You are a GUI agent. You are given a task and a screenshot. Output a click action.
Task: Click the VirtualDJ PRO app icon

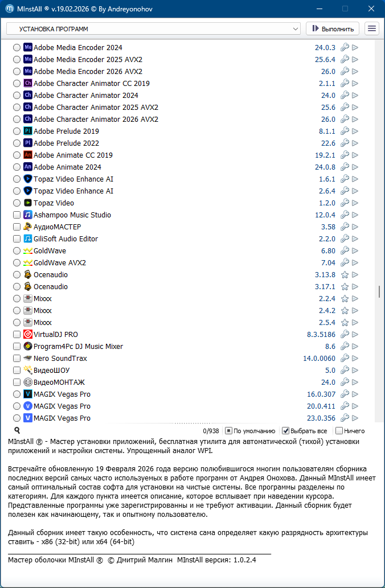[28, 335]
